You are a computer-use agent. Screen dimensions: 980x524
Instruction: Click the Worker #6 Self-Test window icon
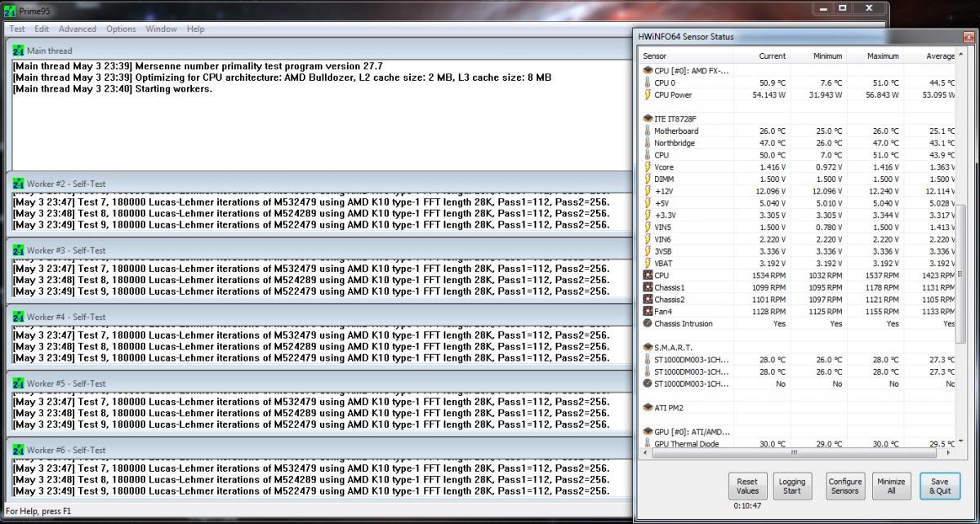pos(19,450)
